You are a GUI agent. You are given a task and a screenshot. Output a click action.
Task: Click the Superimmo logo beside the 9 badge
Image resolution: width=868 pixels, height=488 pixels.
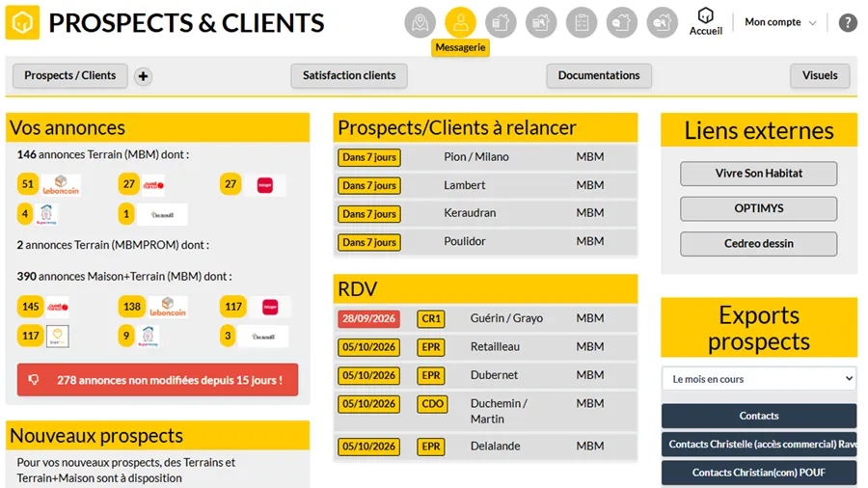point(148,336)
